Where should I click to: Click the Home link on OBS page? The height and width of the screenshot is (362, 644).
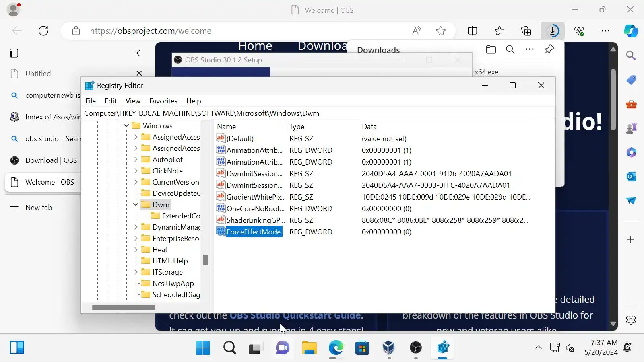pos(255,46)
